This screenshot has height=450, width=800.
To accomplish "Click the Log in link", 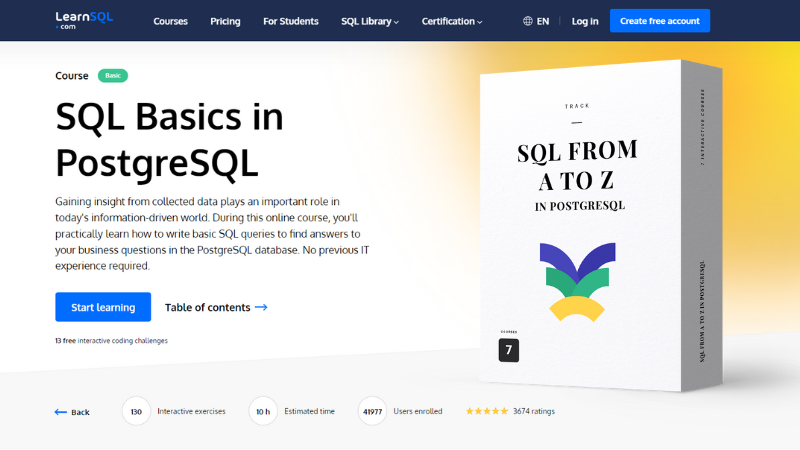I will tap(585, 21).
